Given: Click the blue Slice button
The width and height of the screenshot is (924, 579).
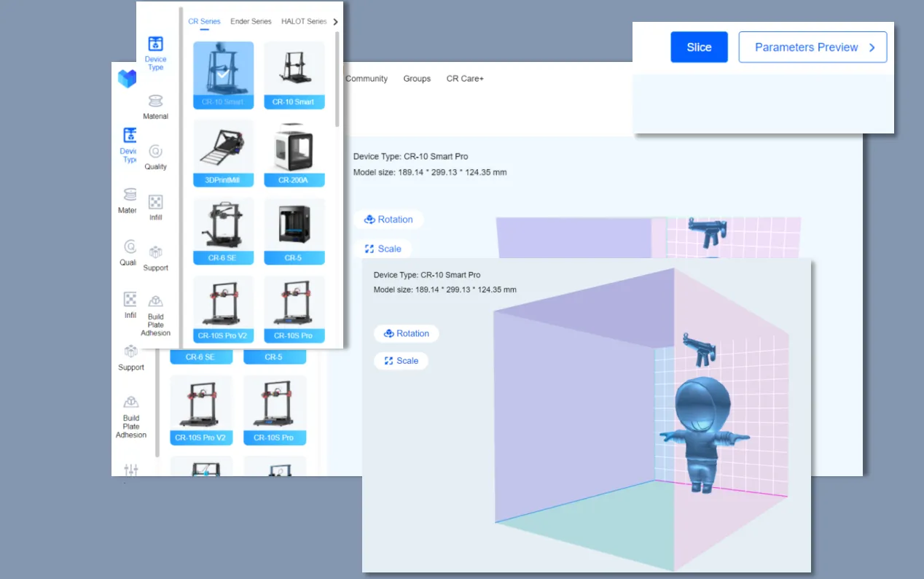Looking at the screenshot, I should pos(698,47).
